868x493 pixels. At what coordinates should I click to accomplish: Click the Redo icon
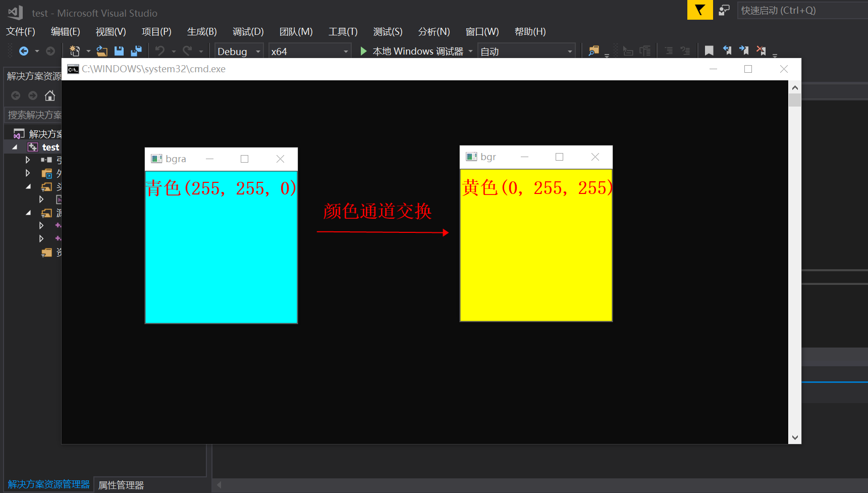coord(187,51)
